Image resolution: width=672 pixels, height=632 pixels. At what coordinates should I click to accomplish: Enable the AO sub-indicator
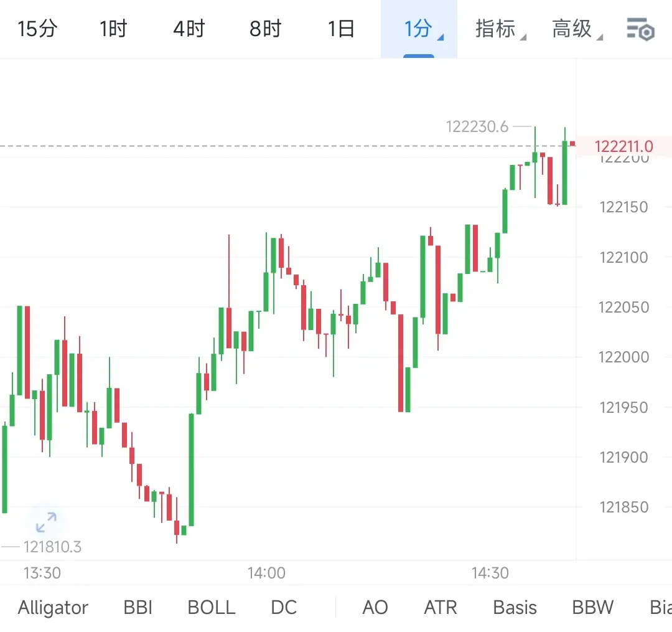[x=375, y=607]
